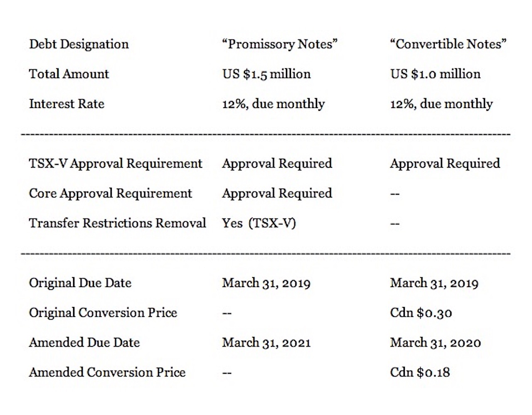Click "Original Conversion Price" label
This screenshot has height=415, width=532.
pos(103,313)
